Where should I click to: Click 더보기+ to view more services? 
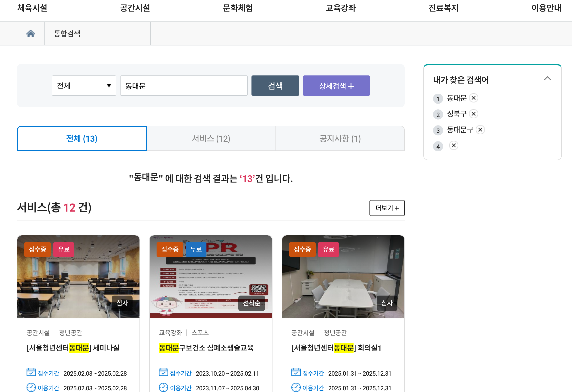tap(387, 208)
